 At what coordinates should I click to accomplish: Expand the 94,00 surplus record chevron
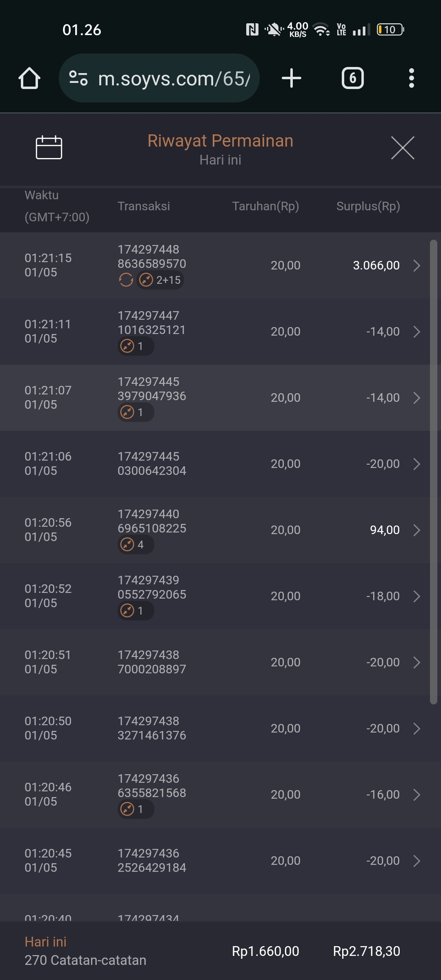[416, 530]
